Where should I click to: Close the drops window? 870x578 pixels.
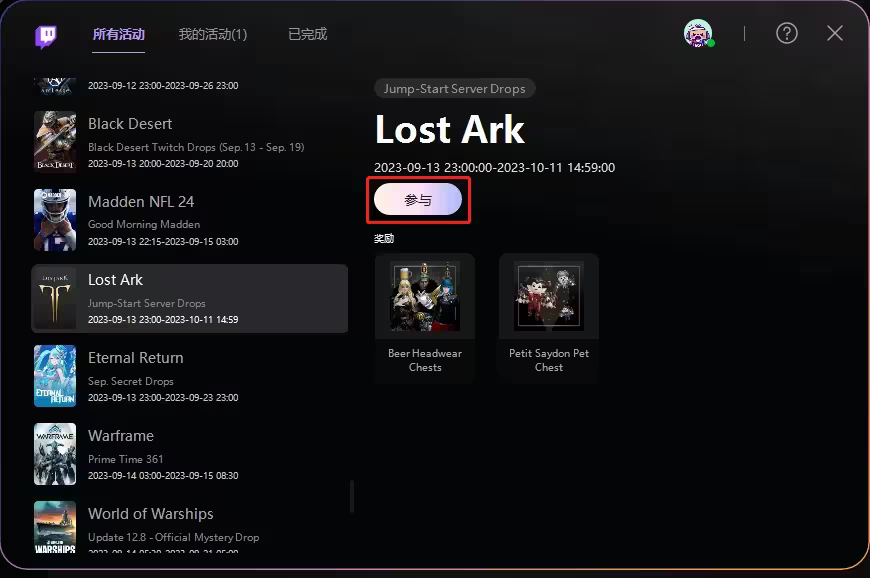click(834, 33)
